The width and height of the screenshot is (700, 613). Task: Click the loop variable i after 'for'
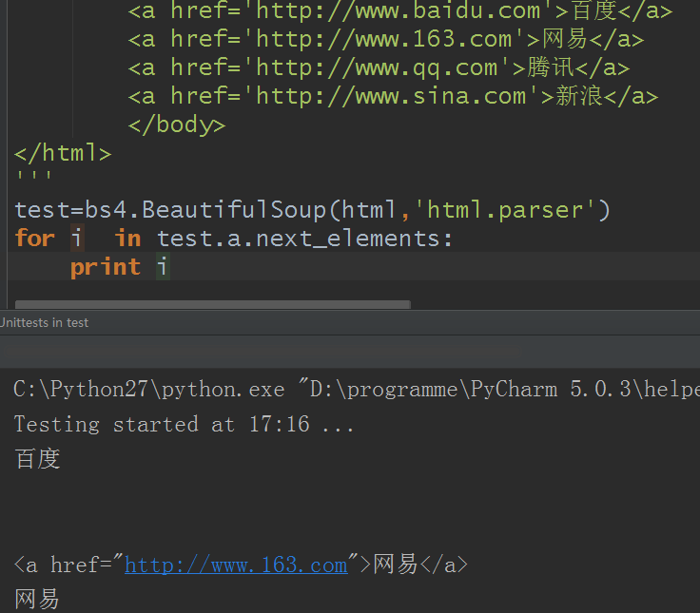click(x=77, y=238)
